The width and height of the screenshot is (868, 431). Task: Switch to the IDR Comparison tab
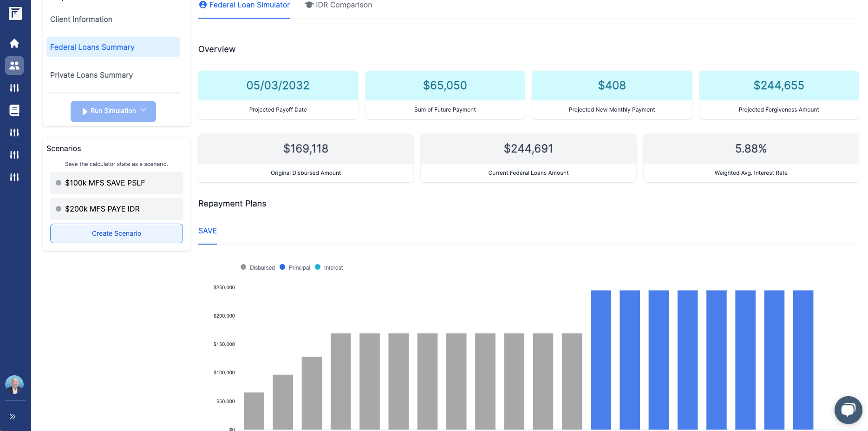tap(338, 6)
